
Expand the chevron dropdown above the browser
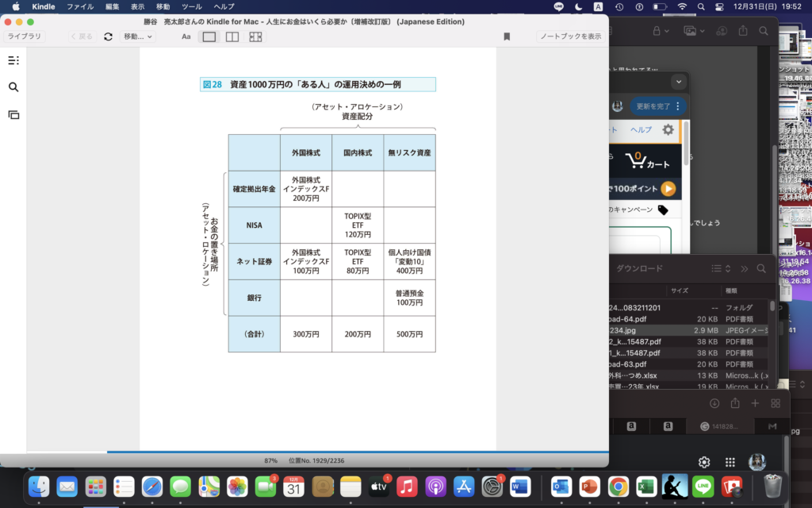tap(677, 82)
